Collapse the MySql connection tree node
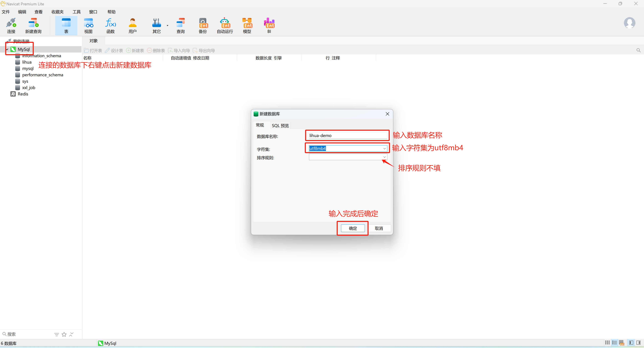644x348 pixels. click(7, 49)
